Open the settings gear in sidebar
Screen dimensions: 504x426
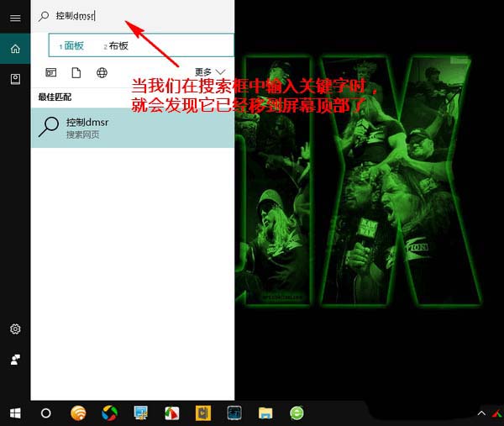tap(15, 329)
